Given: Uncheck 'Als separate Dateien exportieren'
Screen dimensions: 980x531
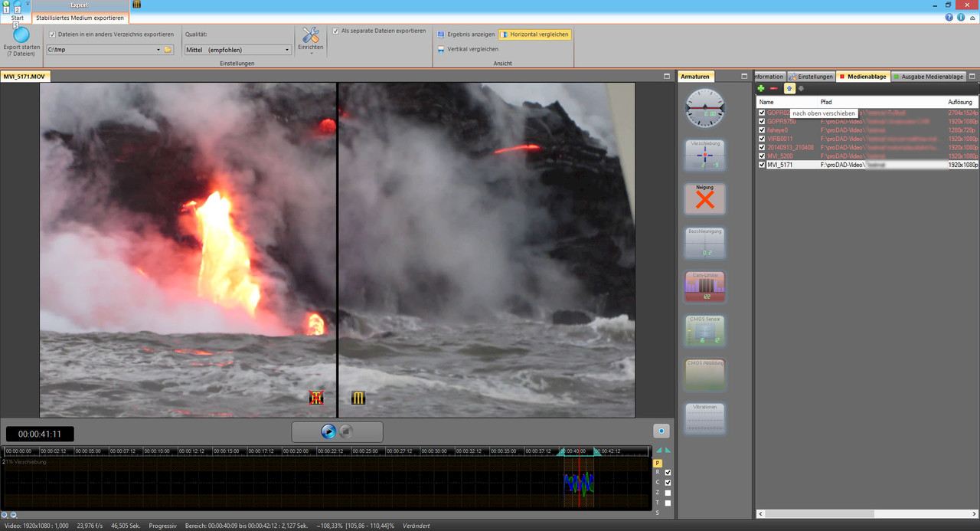Looking at the screenshot, I should click(x=335, y=31).
